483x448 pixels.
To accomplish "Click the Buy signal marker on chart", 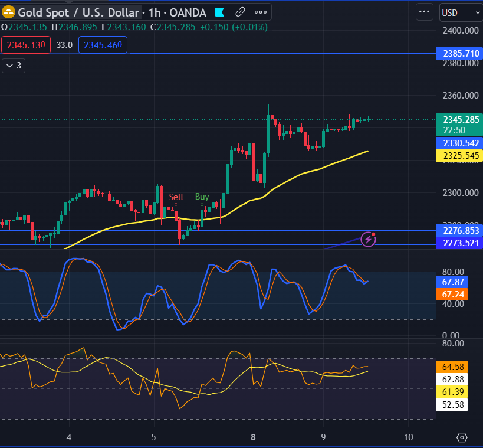I will (202, 197).
